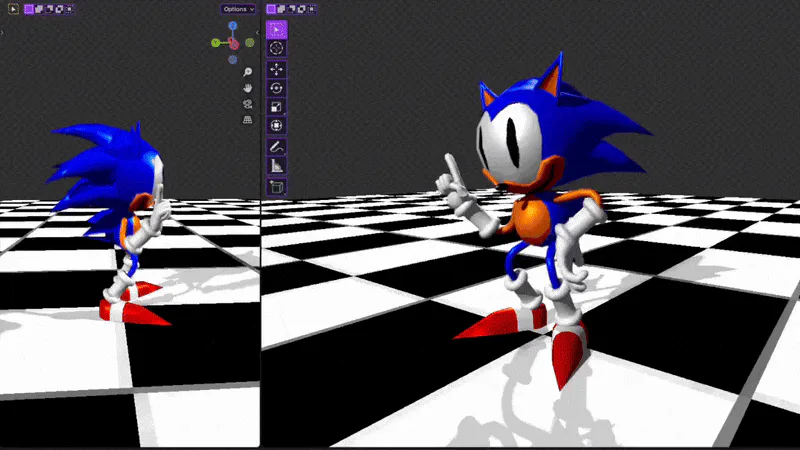Pick the Rotate tool
This screenshot has height=450, width=800.
tap(277, 88)
